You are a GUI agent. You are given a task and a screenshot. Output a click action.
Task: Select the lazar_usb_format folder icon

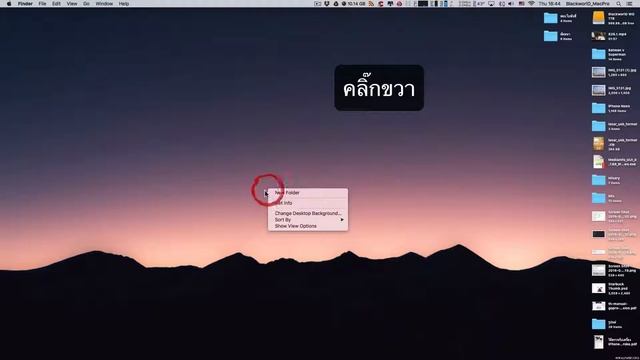[x=598, y=126]
